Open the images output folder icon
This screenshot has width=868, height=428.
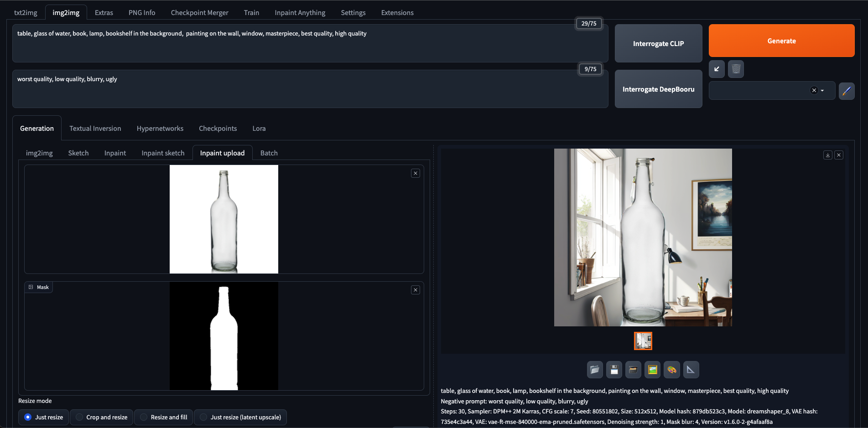(x=595, y=370)
